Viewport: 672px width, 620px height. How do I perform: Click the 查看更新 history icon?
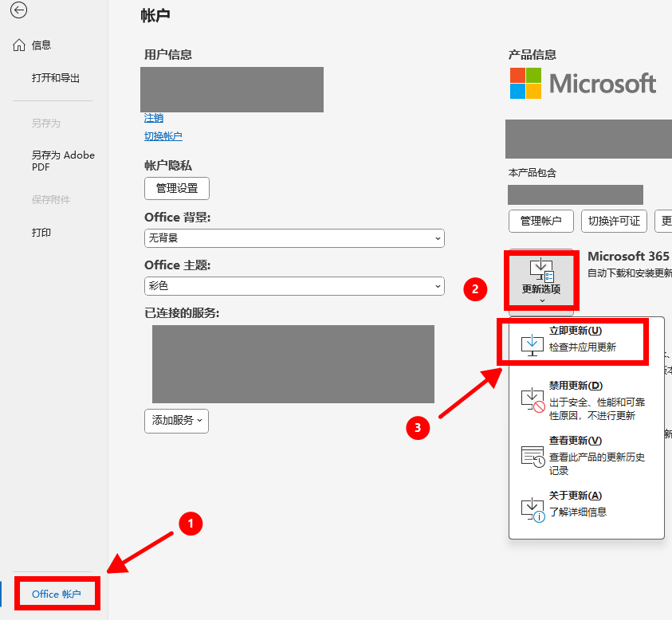pos(532,456)
